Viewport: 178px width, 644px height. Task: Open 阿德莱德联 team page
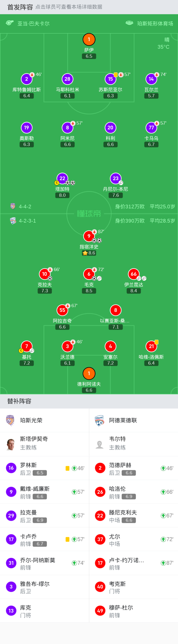click(x=123, y=420)
